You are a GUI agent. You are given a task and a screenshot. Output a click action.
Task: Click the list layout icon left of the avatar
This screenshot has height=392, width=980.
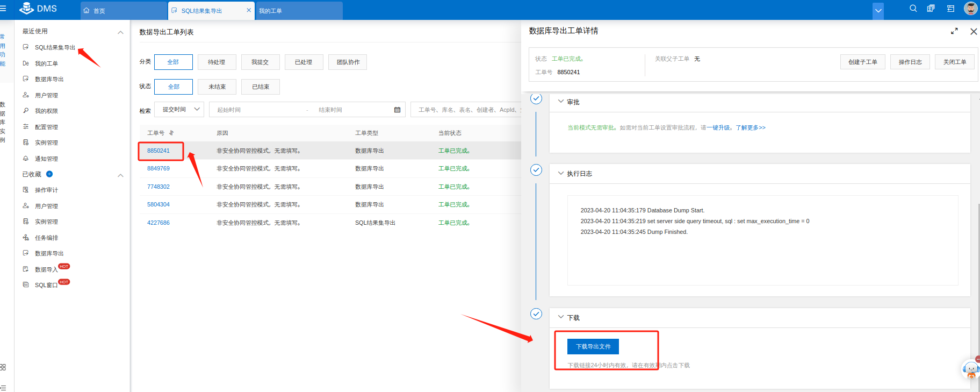point(950,9)
